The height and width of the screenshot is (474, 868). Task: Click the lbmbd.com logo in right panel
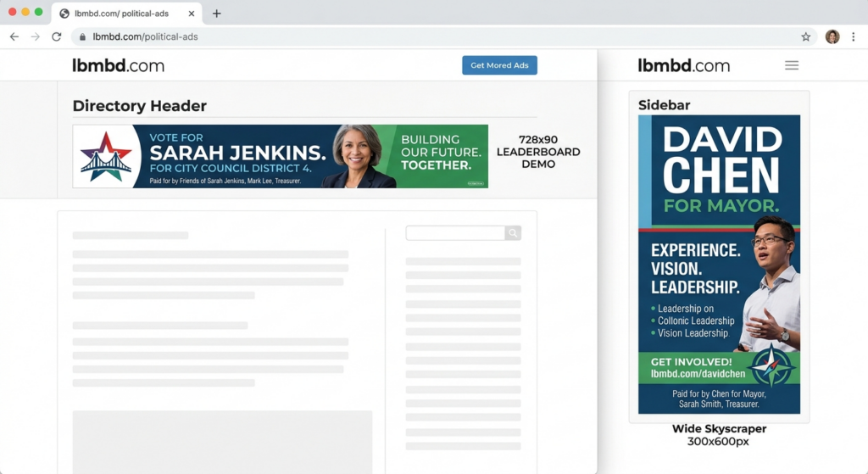(684, 65)
